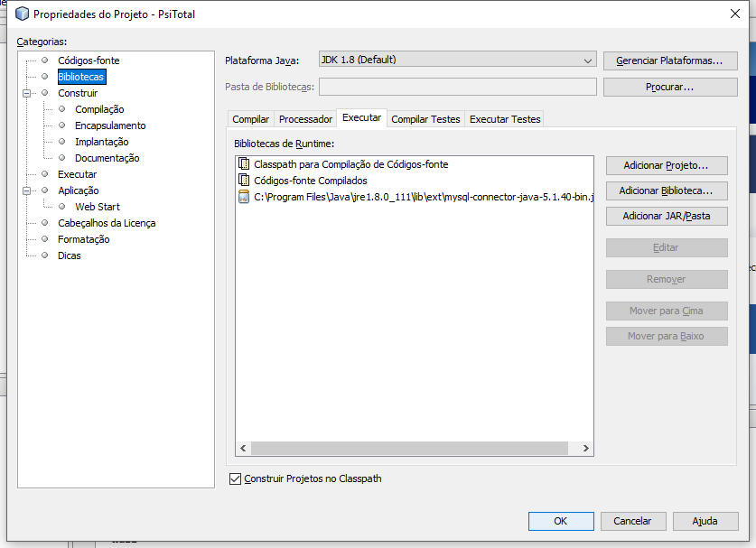
Task: Click the horizontal scrollbar of library list
Action: [x=409, y=448]
